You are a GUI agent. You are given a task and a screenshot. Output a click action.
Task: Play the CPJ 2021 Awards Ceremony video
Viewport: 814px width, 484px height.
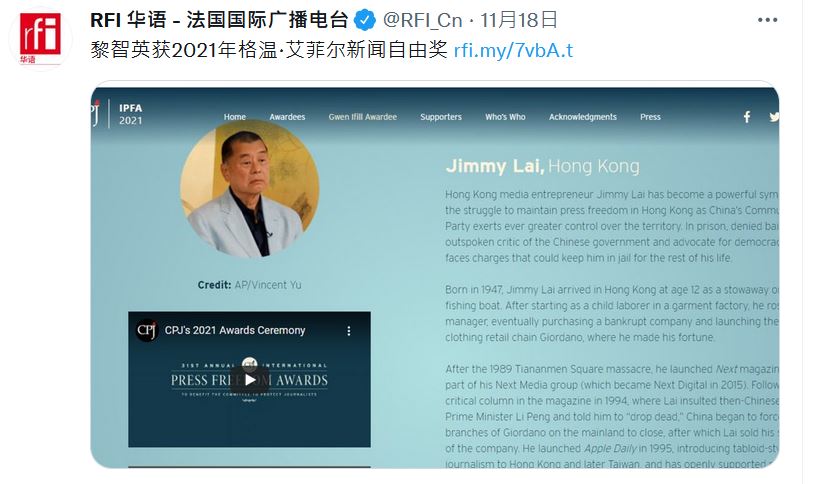click(250, 380)
